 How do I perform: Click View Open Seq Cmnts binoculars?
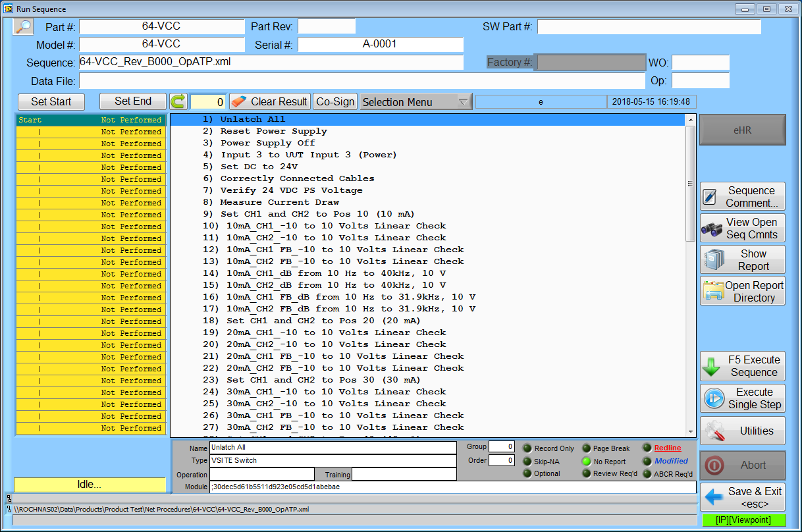pos(743,228)
